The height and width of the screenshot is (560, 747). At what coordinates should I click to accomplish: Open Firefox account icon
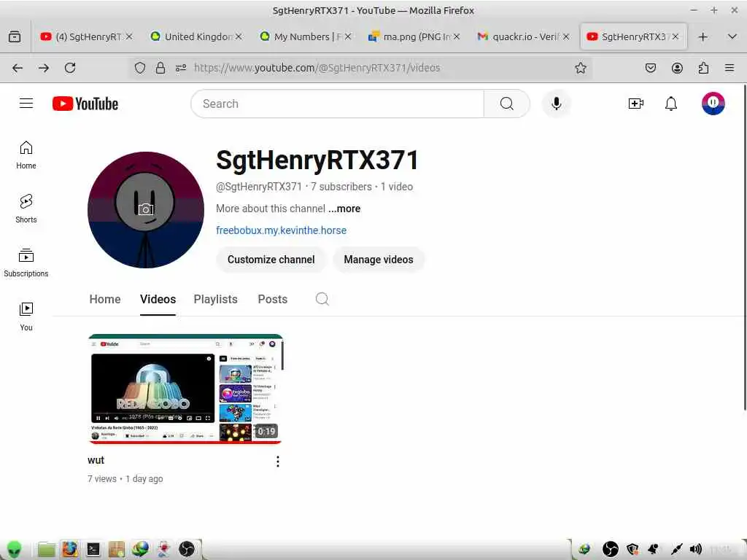[x=677, y=68]
